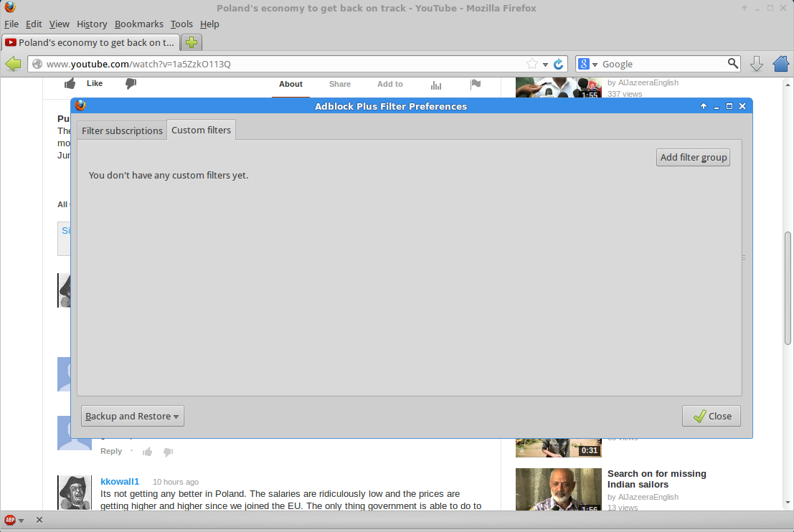The height and width of the screenshot is (532, 794).
Task: Reload the page with the refresh icon
Action: click(x=559, y=64)
